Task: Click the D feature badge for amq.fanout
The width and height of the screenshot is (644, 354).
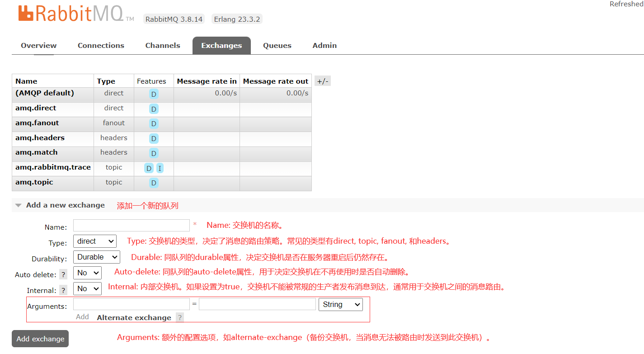Action: click(154, 124)
